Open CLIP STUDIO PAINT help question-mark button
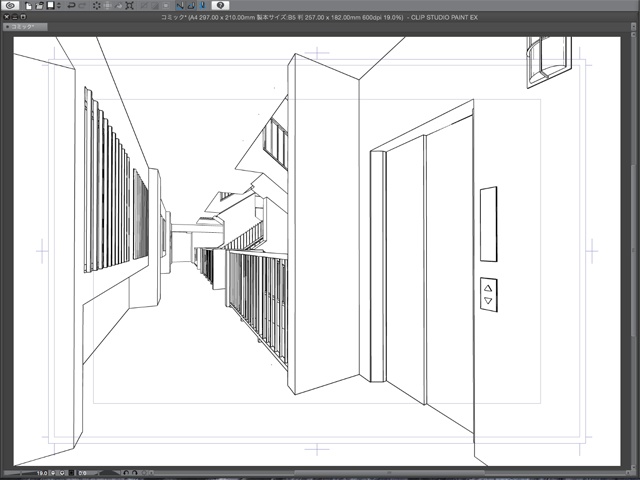The width and height of the screenshot is (640, 480). coord(220,5)
